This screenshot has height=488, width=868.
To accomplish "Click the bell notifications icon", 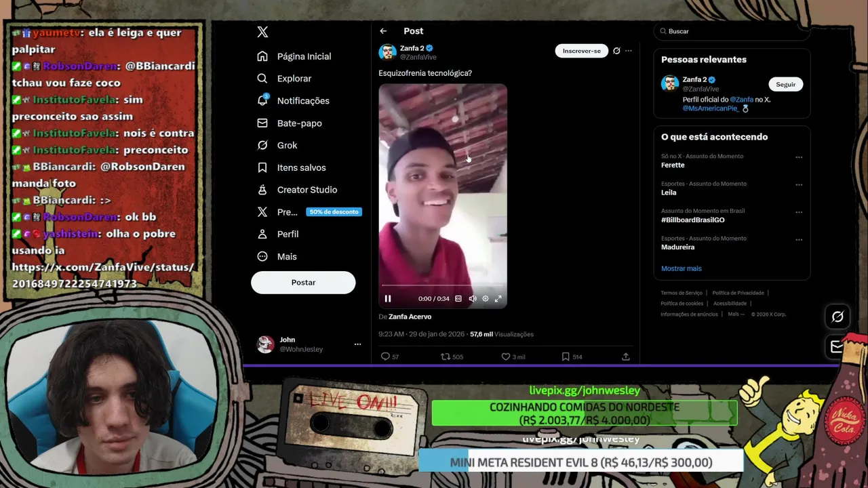I will coord(262,101).
